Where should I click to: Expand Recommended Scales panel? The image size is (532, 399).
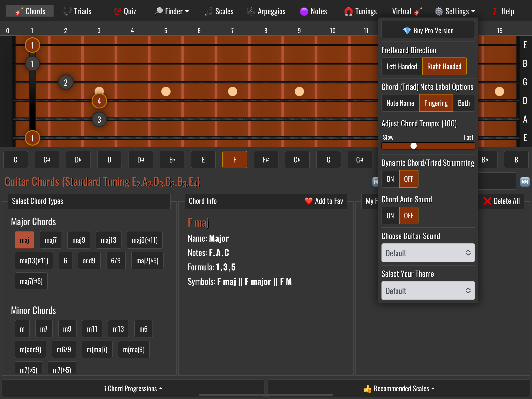pyautogui.click(x=399, y=388)
